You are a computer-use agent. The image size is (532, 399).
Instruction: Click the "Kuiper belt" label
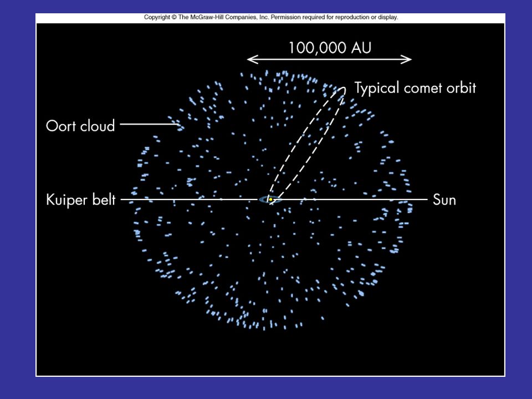coord(81,199)
